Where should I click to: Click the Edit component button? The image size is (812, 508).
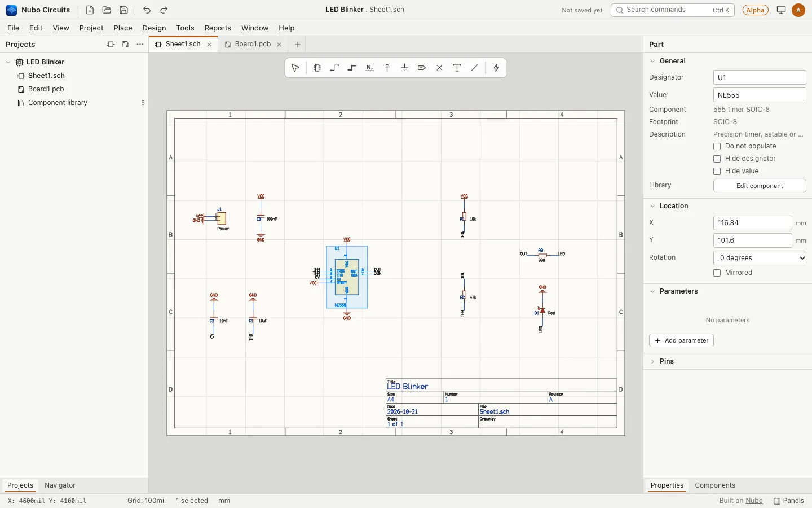point(760,186)
